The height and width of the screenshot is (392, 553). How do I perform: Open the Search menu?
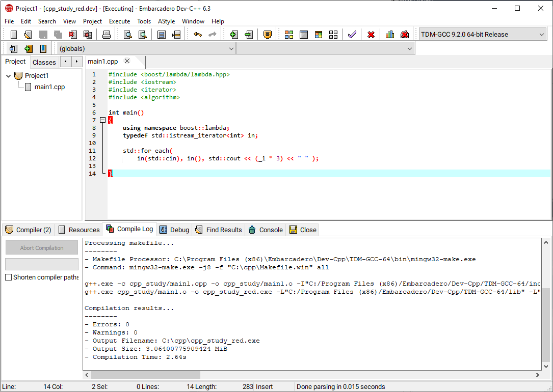coord(47,21)
